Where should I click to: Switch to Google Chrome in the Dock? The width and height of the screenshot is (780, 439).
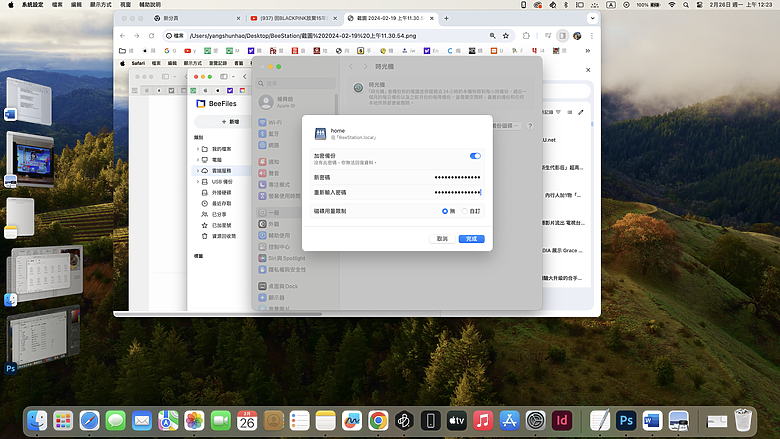tap(378, 421)
